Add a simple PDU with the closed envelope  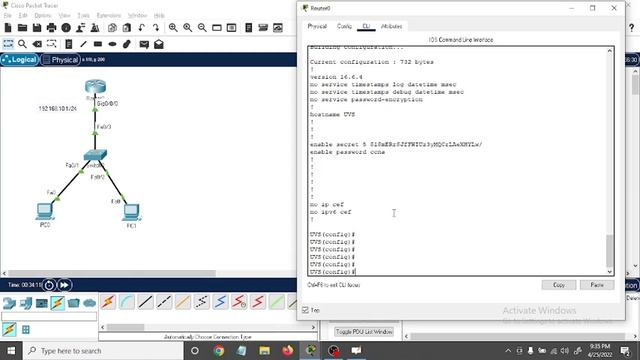tap(144, 44)
